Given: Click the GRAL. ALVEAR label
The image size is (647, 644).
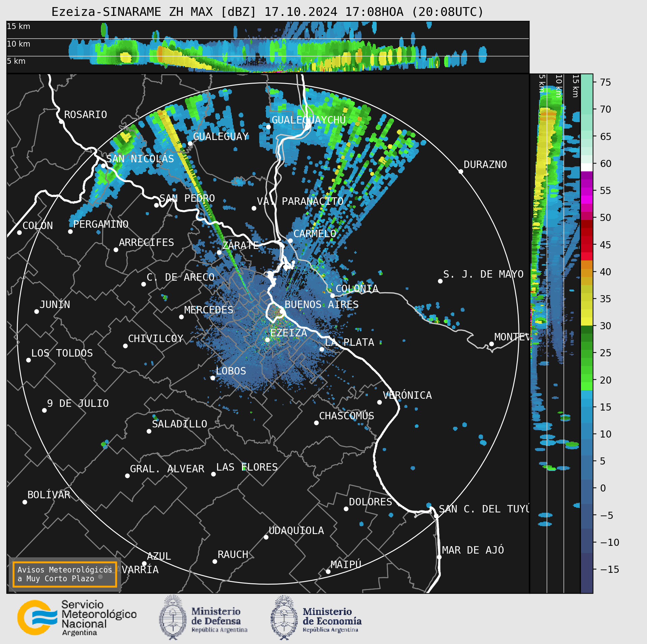Looking at the screenshot, I should point(167,469).
